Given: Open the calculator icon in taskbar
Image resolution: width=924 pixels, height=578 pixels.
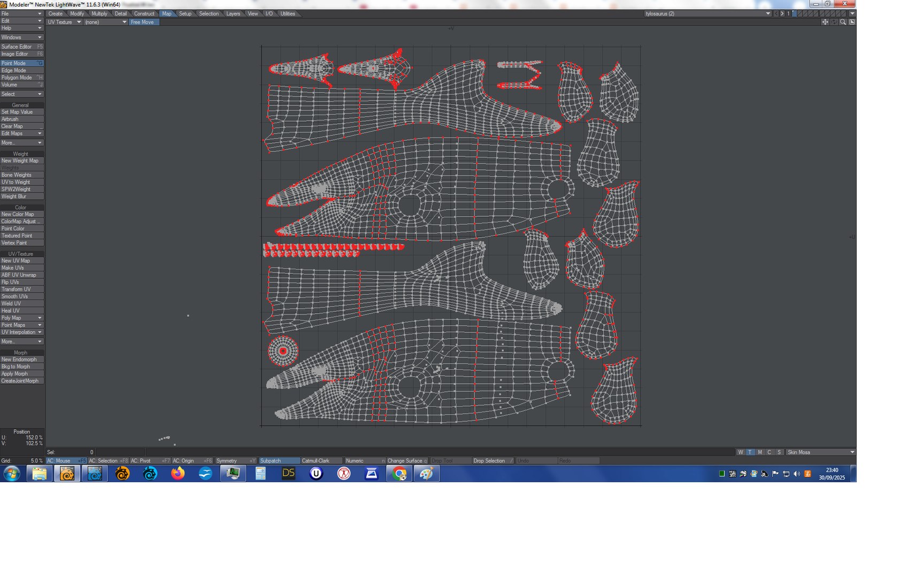Looking at the screenshot, I should (260, 474).
